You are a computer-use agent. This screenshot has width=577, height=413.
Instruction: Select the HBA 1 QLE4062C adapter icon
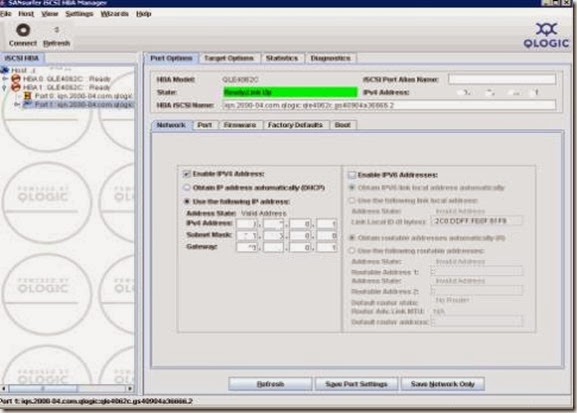16,87
